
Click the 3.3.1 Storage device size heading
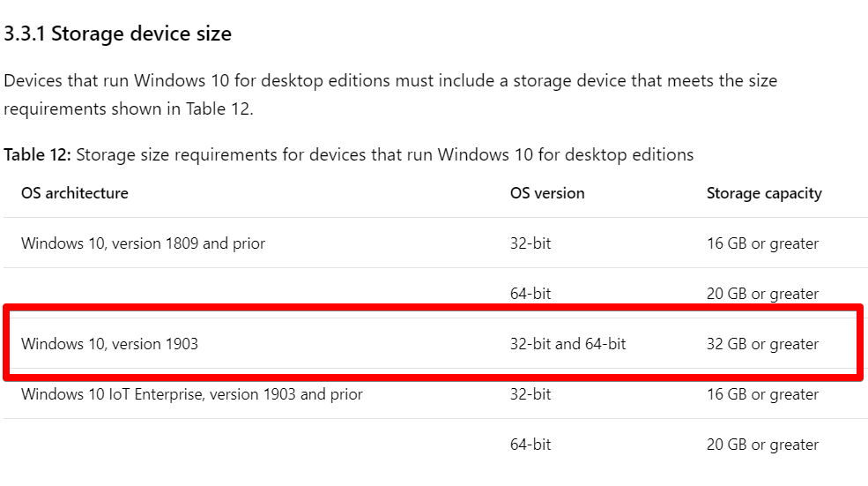[117, 34]
